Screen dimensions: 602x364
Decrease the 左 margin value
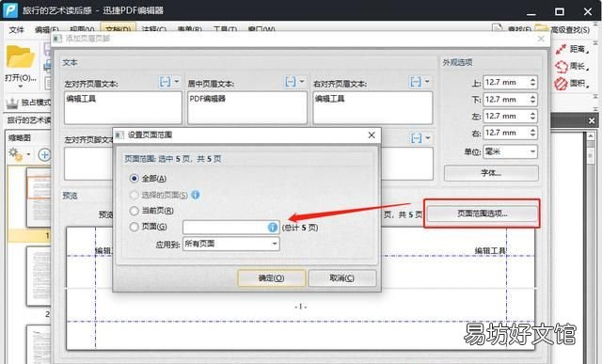point(532,119)
